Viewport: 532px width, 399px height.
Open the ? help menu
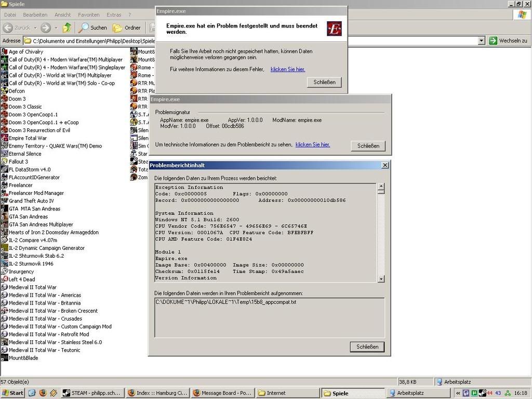(129, 15)
